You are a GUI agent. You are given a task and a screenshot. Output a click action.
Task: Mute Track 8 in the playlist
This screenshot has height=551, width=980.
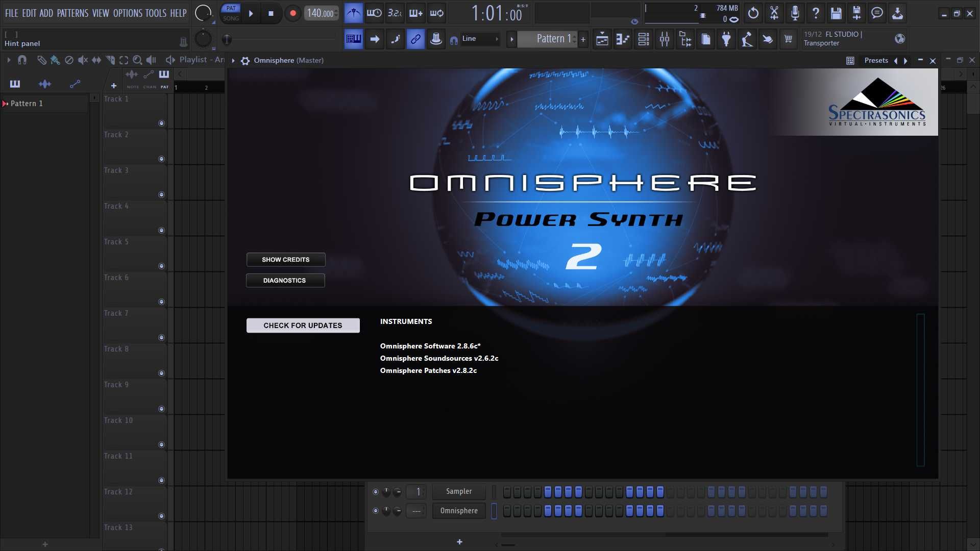[161, 373]
